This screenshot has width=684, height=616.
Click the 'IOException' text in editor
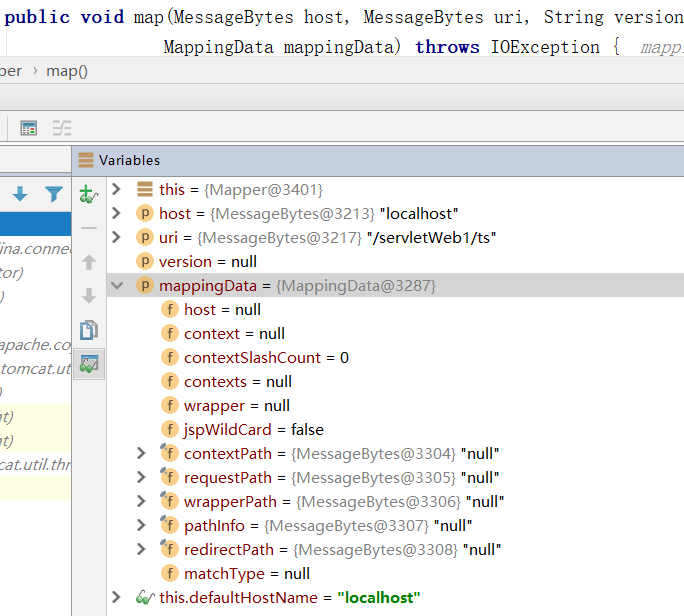[545, 47]
